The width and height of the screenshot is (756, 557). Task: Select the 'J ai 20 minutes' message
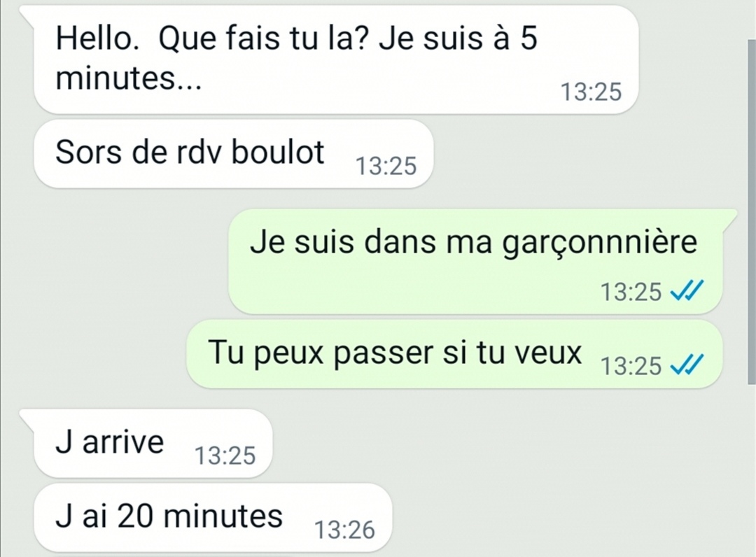coord(213,518)
